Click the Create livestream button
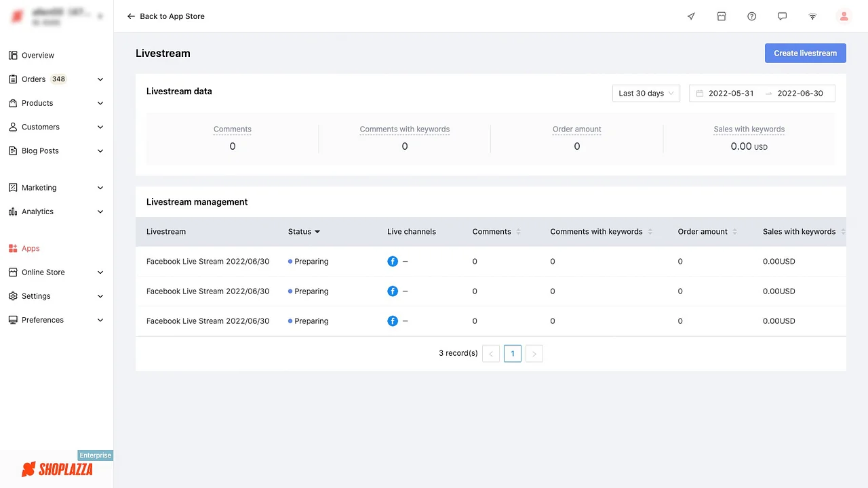 click(x=805, y=53)
